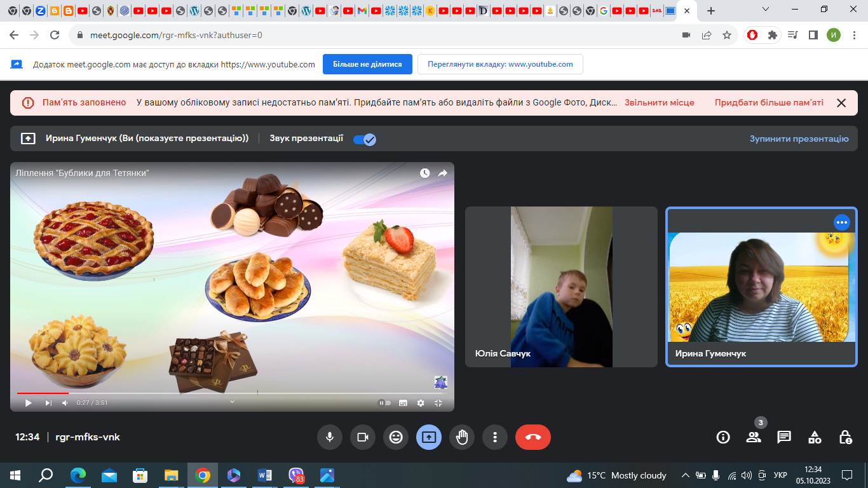Click Переглянути вкладку www.youtube.com button
Screen dimensions: 868x488
500,64
